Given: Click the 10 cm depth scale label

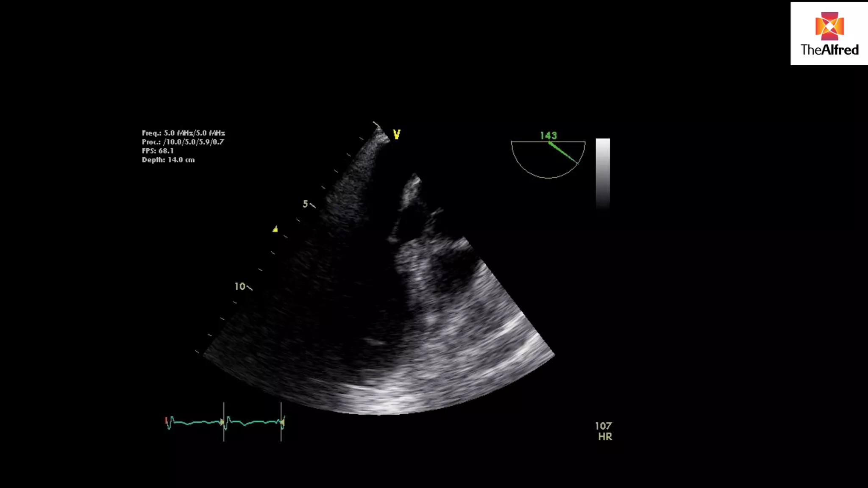Looking at the screenshot, I should [240, 287].
